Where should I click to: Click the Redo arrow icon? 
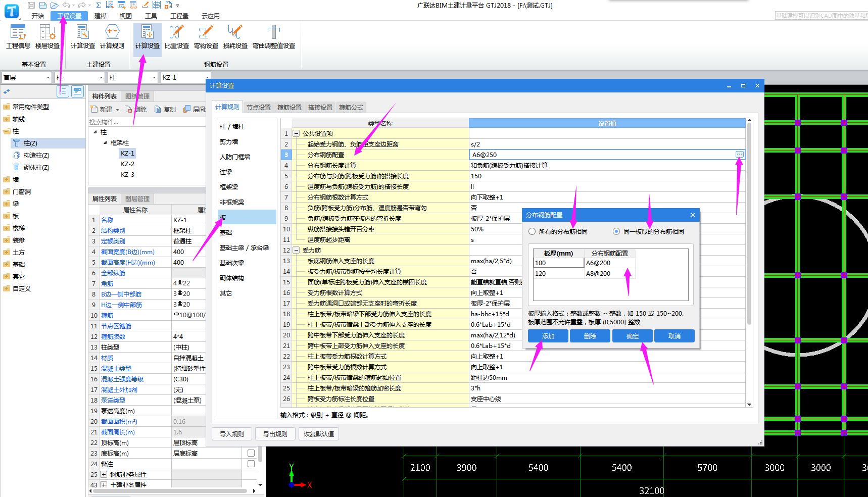pos(81,5)
